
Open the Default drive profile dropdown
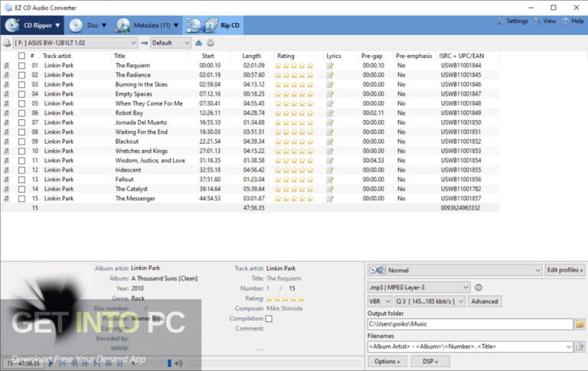point(171,43)
